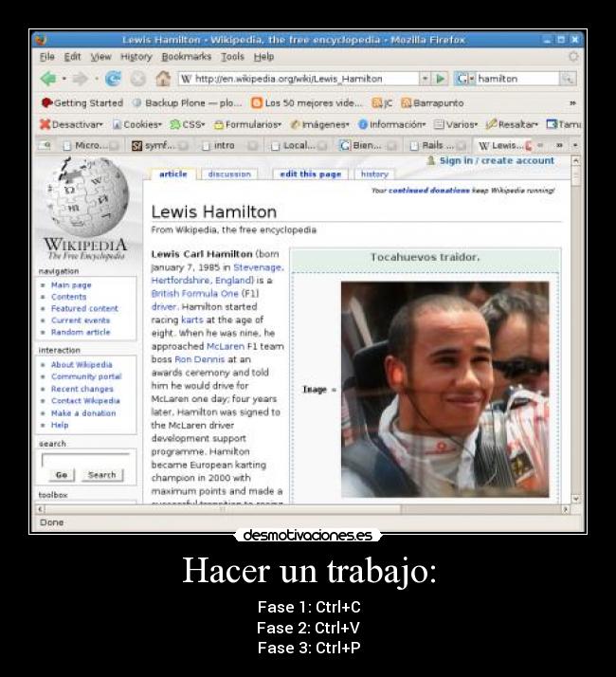Open the Recent changes sidebar link
This screenshot has height=677, width=616.
[82, 389]
